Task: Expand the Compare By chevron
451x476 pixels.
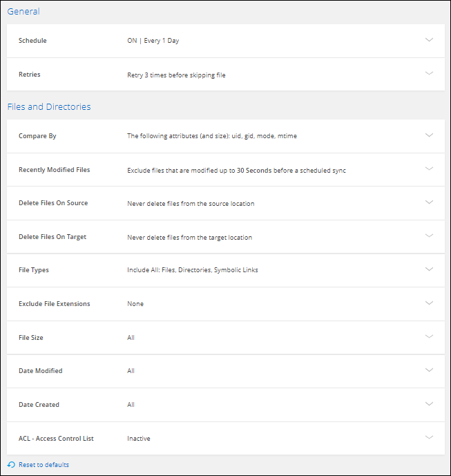Action: [x=429, y=135]
